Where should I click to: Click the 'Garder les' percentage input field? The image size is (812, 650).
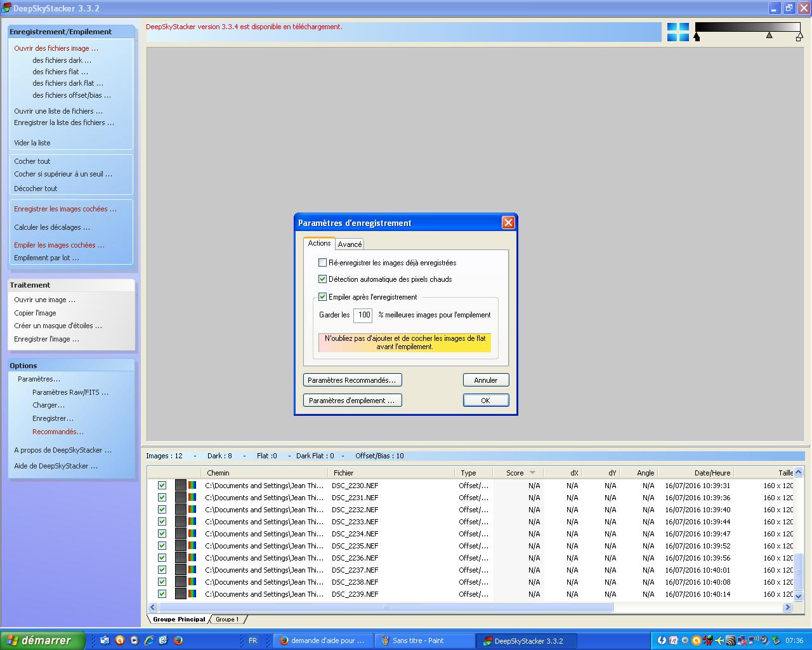[x=363, y=315]
